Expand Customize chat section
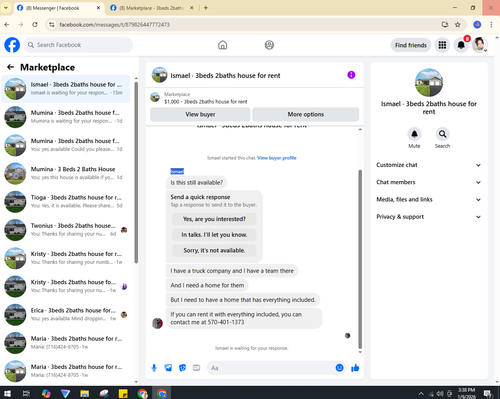This screenshot has height=399, width=500. [x=429, y=165]
